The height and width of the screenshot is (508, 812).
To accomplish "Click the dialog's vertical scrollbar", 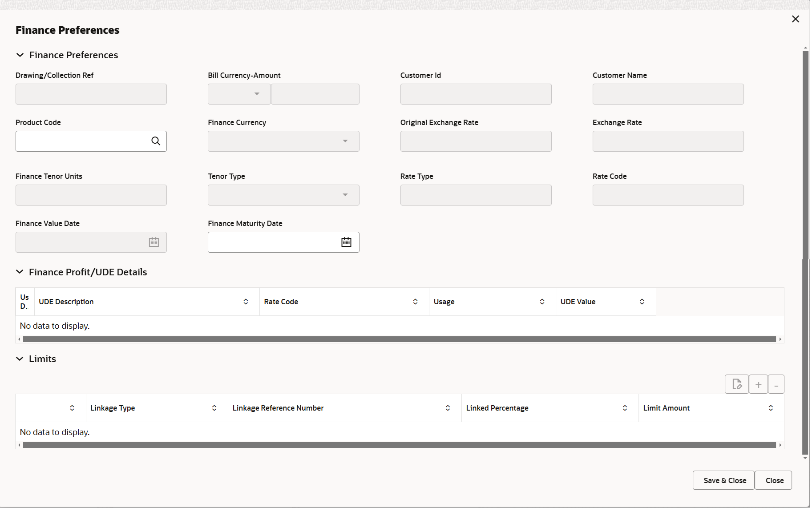I will tap(805, 253).
